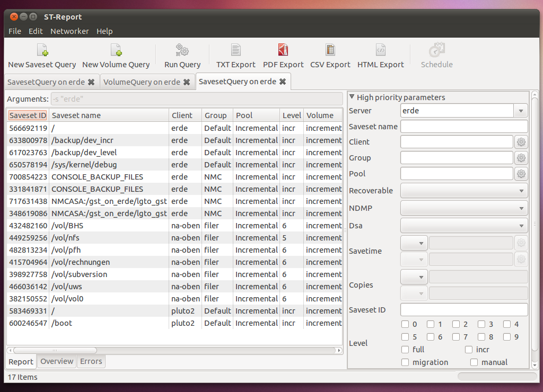The width and height of the screenshot is (543, 392).
Task: Sort by the Group column header
Action: pyautogui.click(x=217, y=115)
